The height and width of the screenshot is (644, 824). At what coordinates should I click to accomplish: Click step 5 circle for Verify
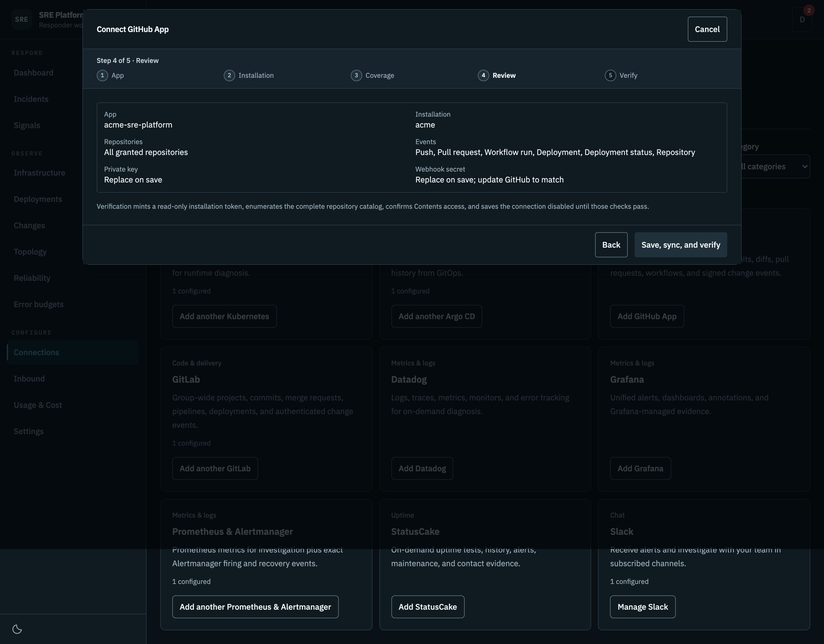[x=611, y=75]
